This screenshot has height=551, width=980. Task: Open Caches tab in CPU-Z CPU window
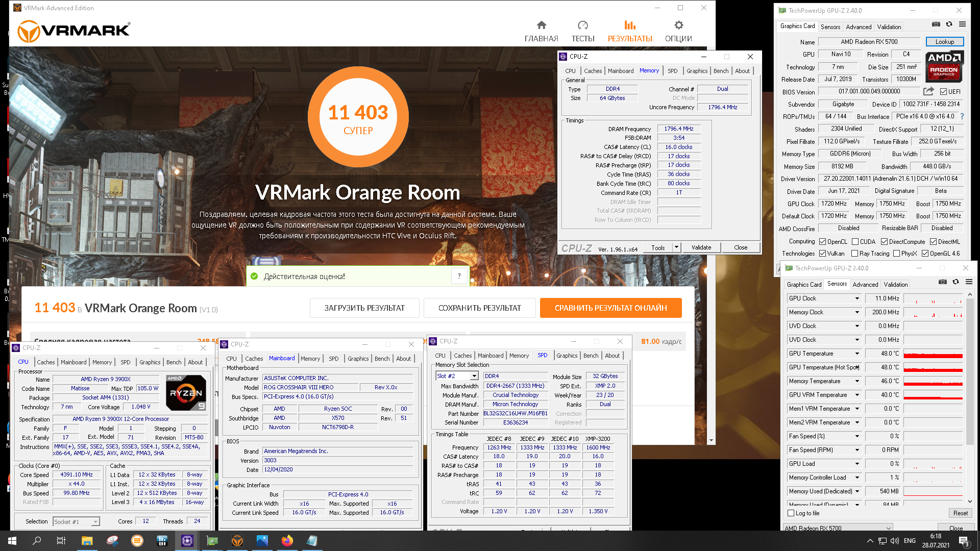coord(46,362)
